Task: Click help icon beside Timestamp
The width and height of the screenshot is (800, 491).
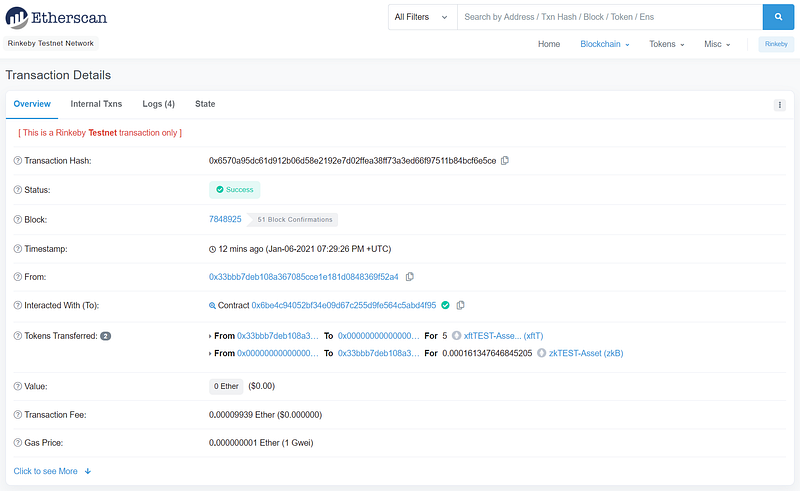Action: click(x=17, y=249)
